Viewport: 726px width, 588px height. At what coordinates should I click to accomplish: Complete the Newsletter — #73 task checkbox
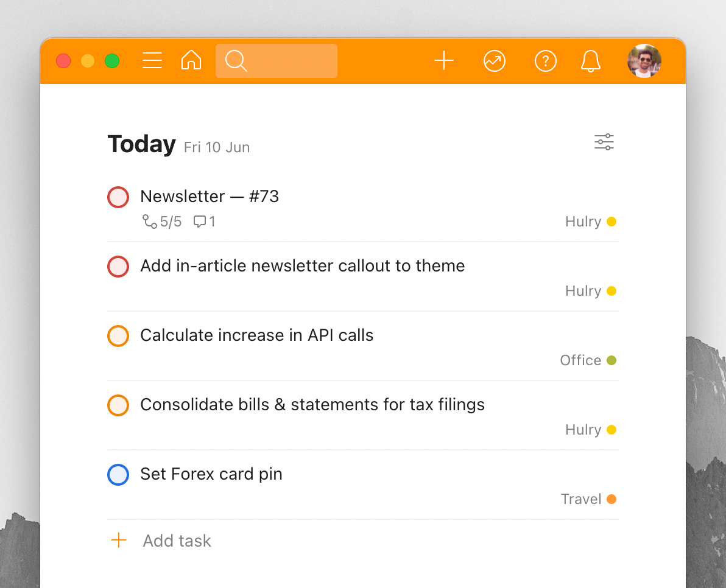coord(118,197)
